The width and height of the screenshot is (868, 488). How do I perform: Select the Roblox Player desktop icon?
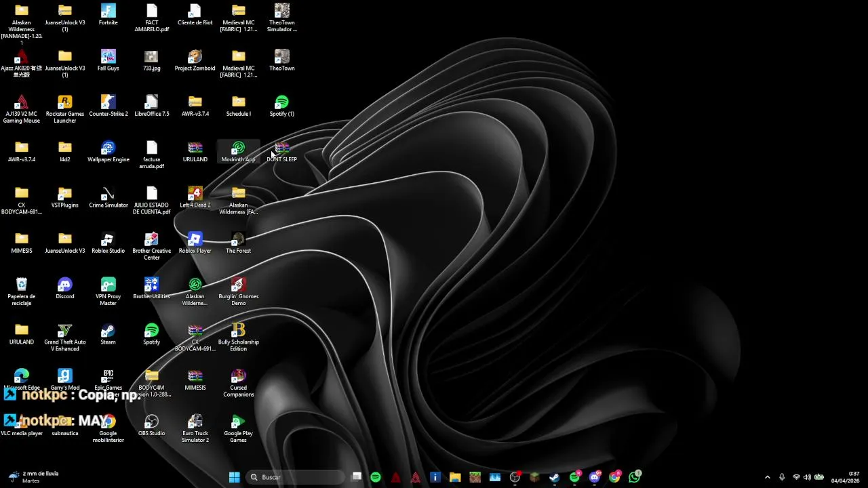195,243
